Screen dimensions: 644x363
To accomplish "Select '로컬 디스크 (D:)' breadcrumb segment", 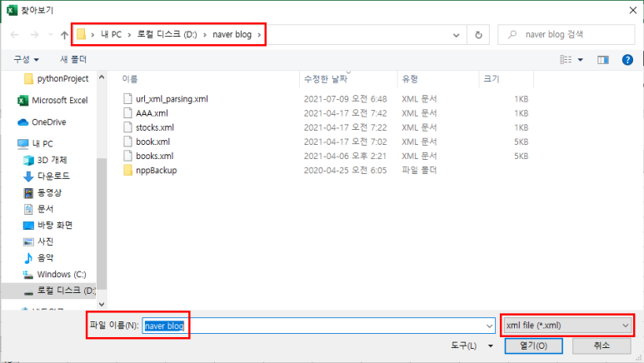I will (x=167, y=34).
